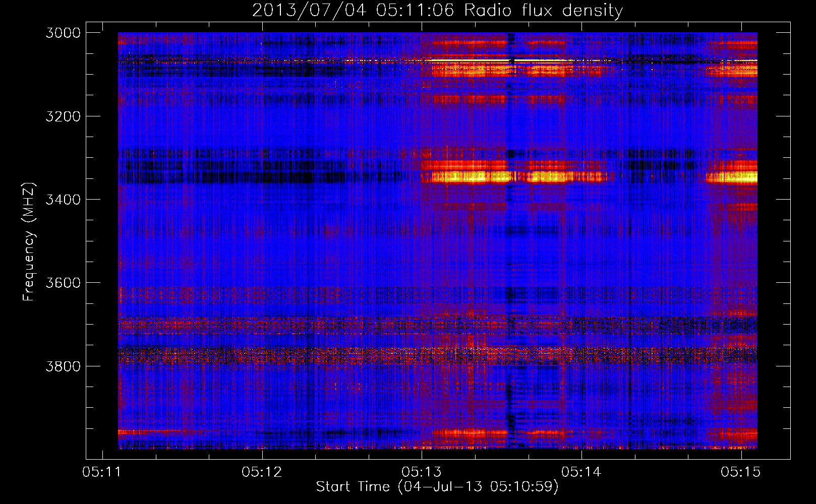The width and height of the screenshot is (816, 504).
Task: Click the 3600 frequency tick label
Action: coord(63,283)
